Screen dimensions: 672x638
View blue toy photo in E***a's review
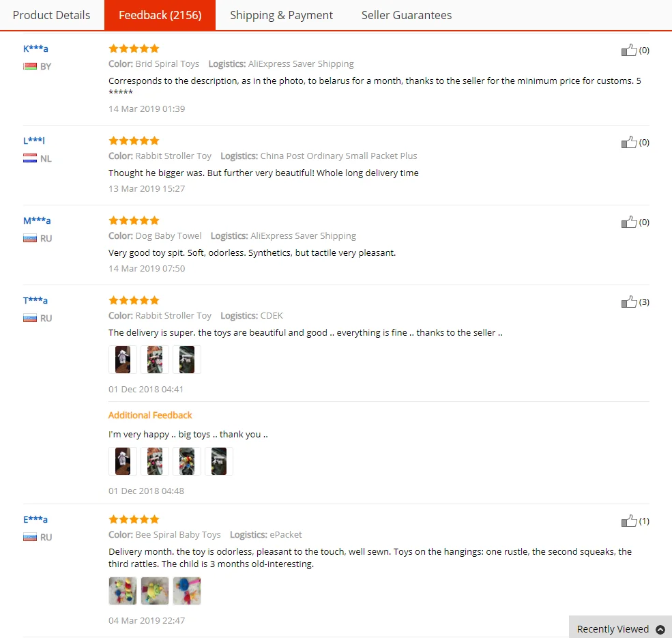pos(187,591)
